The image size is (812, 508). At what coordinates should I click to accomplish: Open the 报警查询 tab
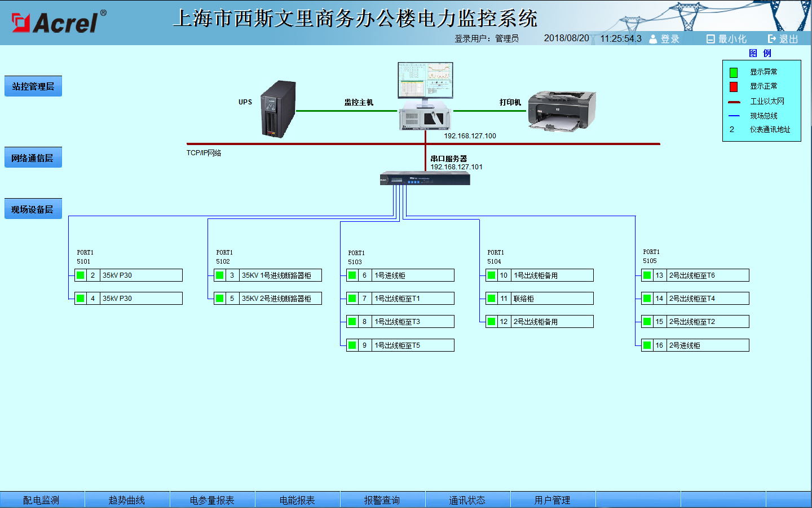click(382, 500)
